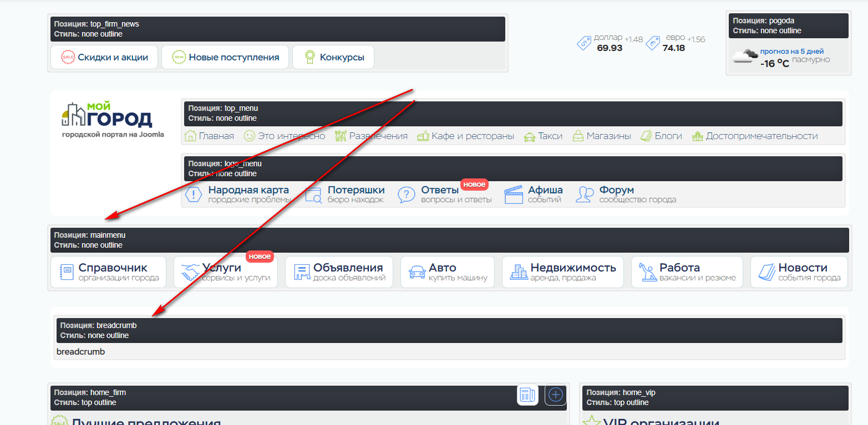Screen dimensions: 868x425
Task: Click the cloudy weather icon
Action: (745, 56)
